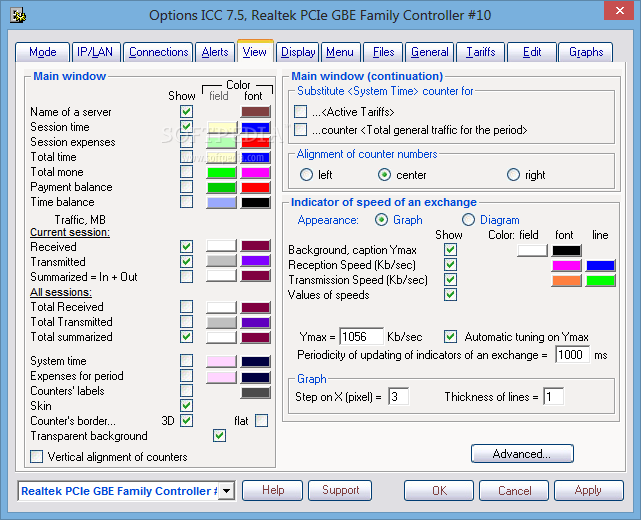Enable Vertical alignment of counters

(36, 456)
